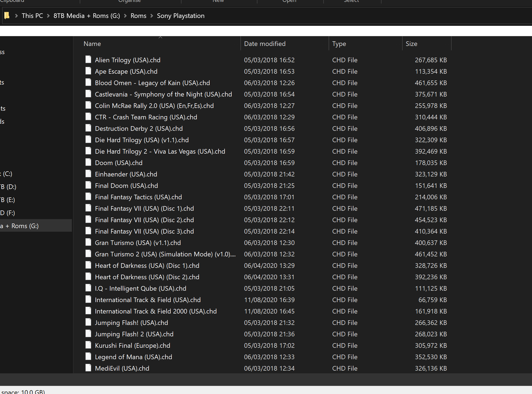Click the folder icon in the address bar
The width and height of the screenshot is (532, 394).
click(7, 15)
